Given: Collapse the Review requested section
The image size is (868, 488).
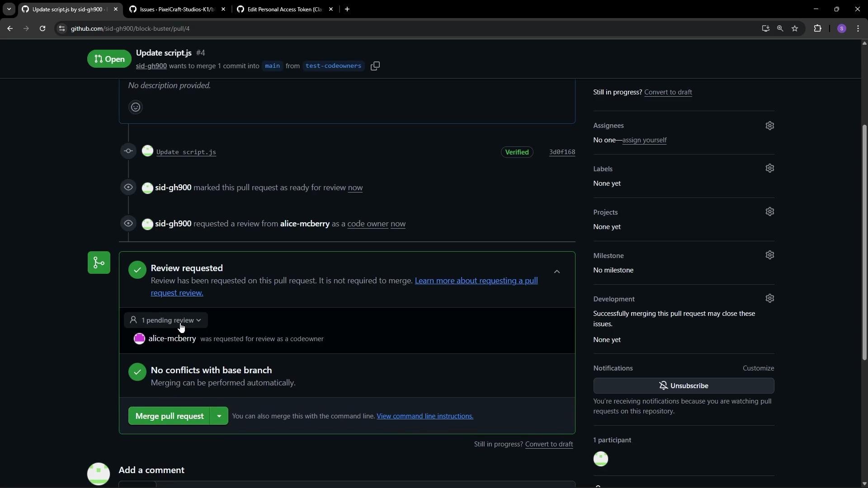Looking at the screenshot, I should click(557, 272).
